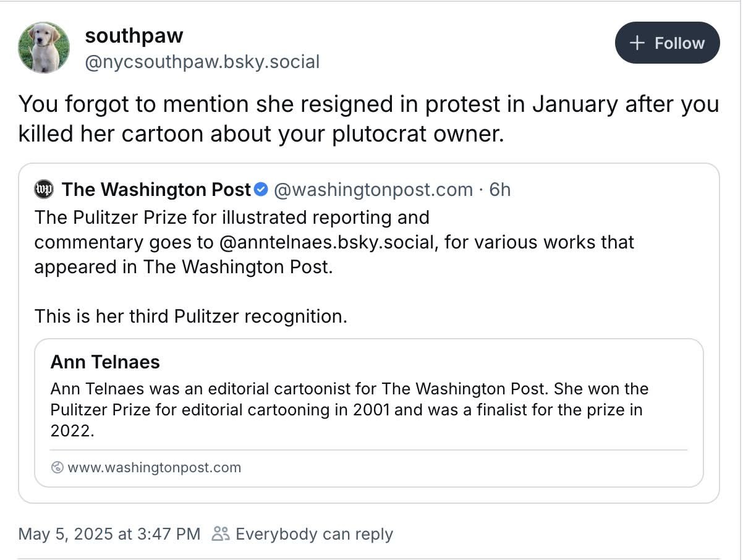Open The Washington Post account name
This screenshot has height=560, width=743.
[156, 189]
